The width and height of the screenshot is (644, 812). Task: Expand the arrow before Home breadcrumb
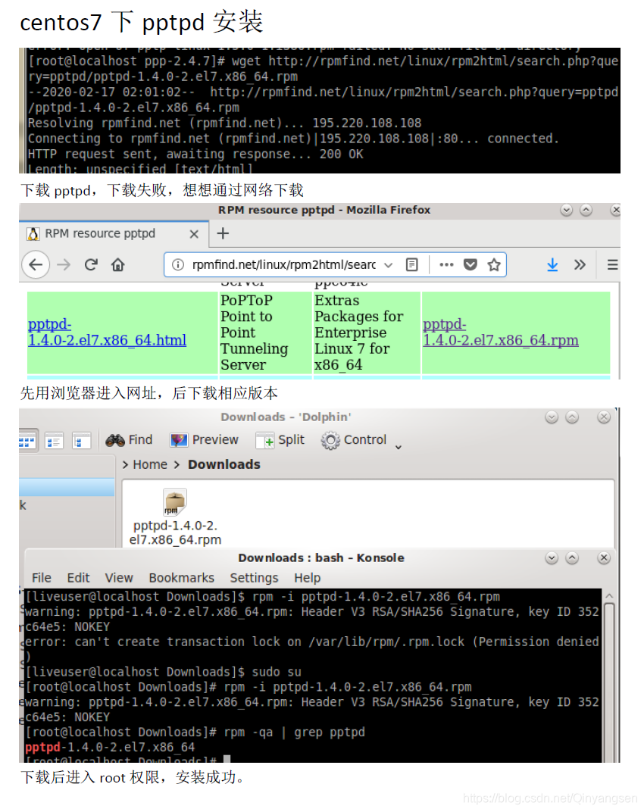pos(125,464)
